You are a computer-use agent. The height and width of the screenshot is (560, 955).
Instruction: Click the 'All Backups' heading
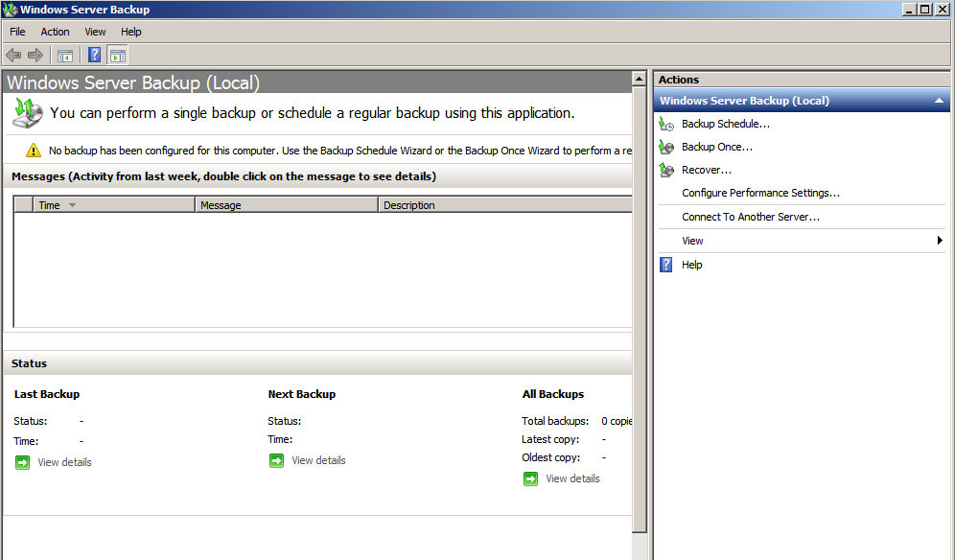tap(553, 394)
